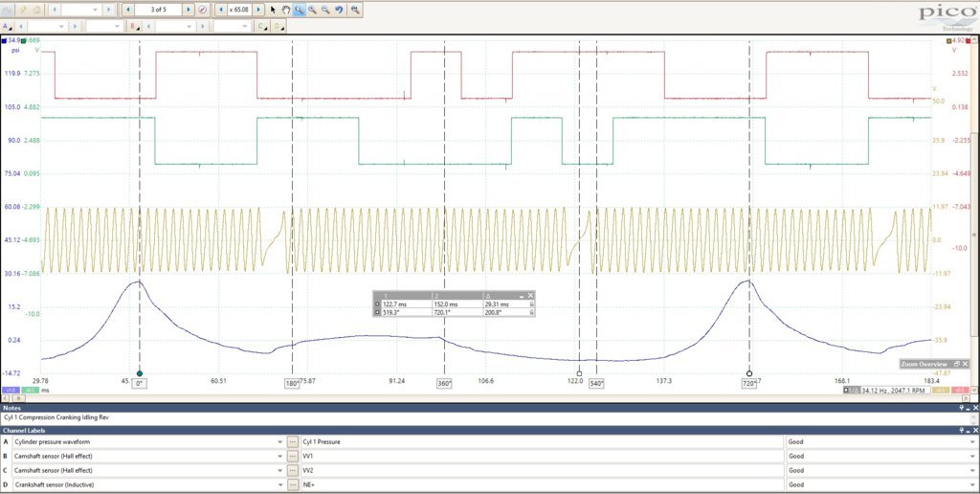Restore the Zoom Overview panel

pos(957,364)
